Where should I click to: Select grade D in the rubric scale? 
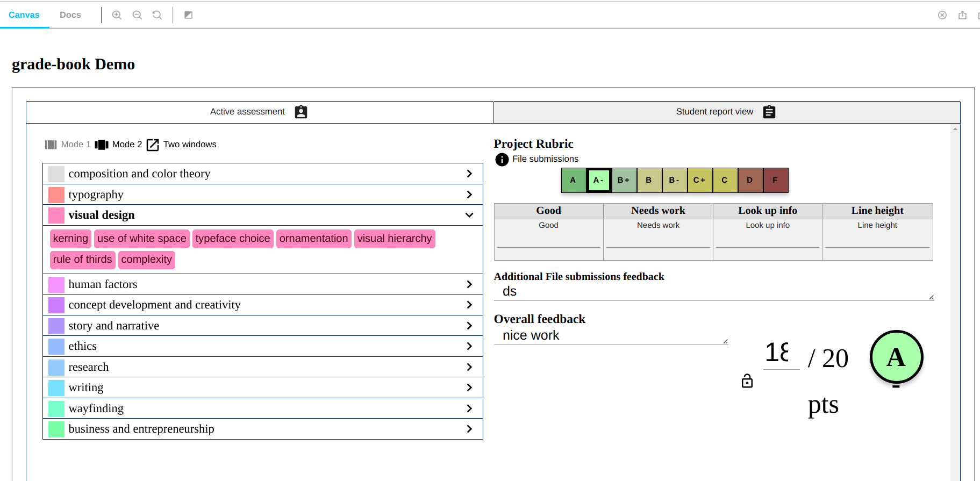point(750,180)
